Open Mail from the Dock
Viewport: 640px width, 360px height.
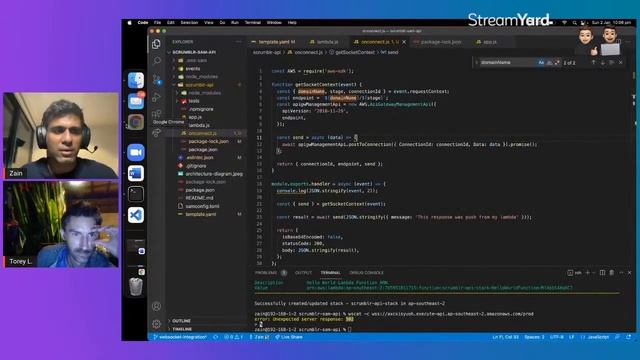[136, 101]
